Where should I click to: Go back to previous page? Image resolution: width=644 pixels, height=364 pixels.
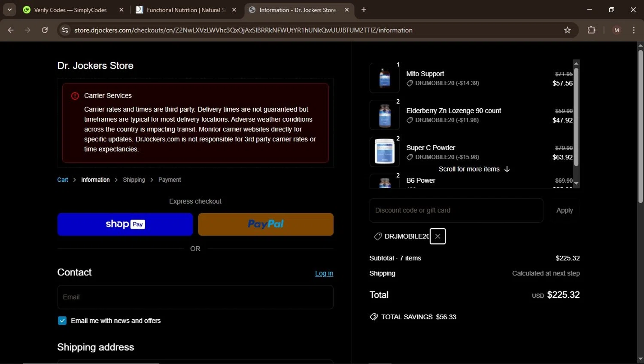coord(11,30)
